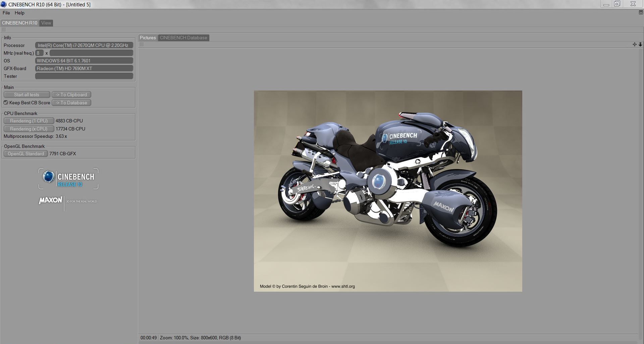
Task: Click the MHz core count field showing 8
Action: tap(39, 53)
